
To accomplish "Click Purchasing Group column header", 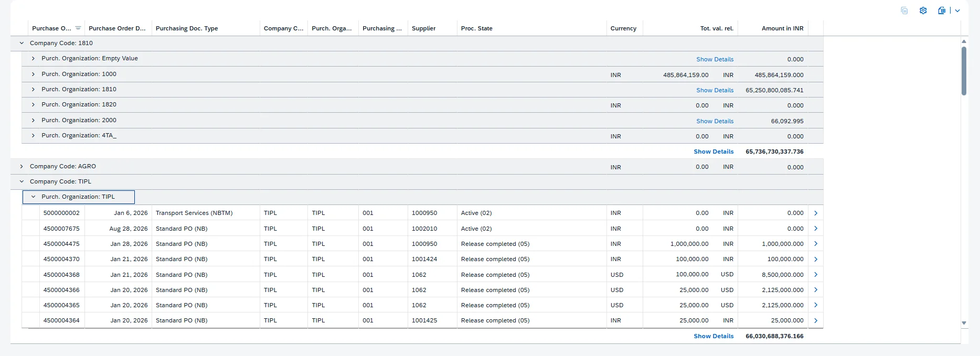I will point(383,28).
